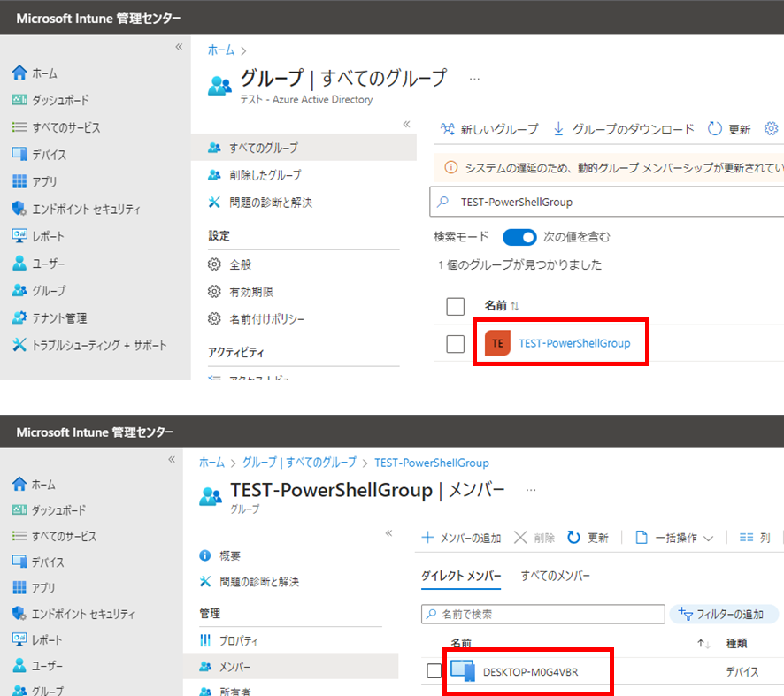Open ellipsis menu beside TEST-PowerShellGroup | メンバー title
784x696 pixels.
coord(531,490)
